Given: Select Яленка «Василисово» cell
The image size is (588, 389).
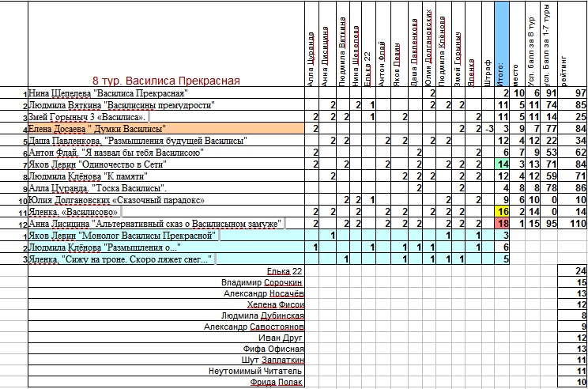Looking at the screenshot, I should (166, 212).
